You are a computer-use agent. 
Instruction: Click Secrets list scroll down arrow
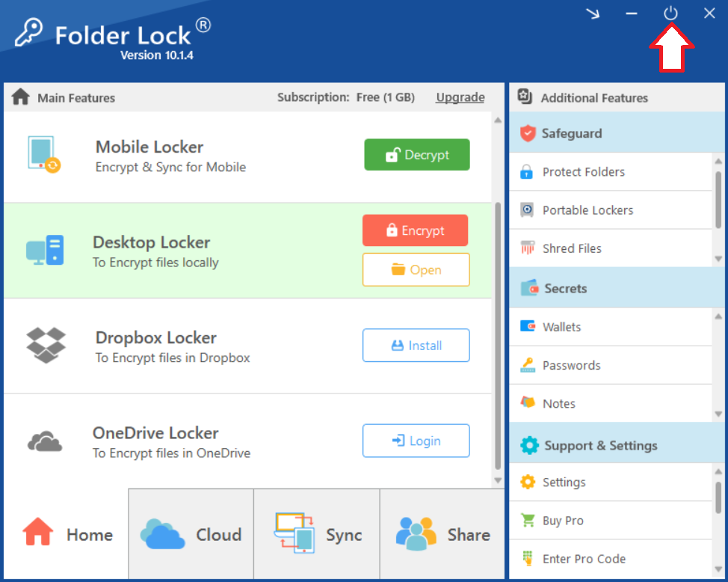[x=718, y=414]
